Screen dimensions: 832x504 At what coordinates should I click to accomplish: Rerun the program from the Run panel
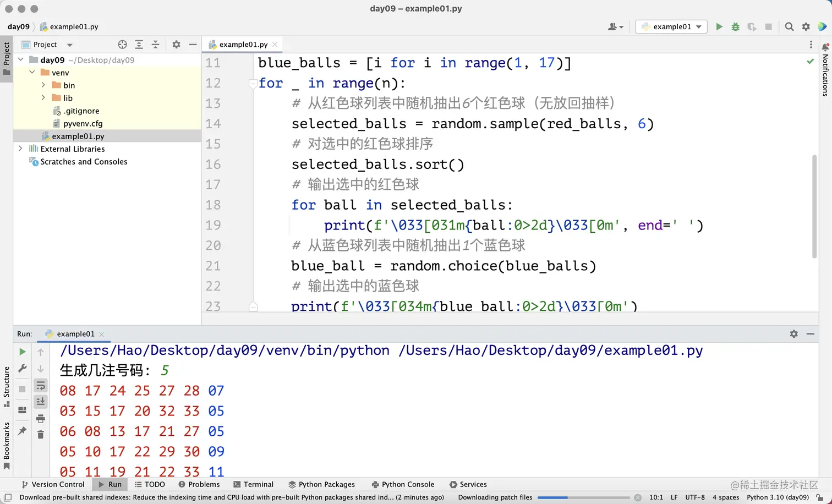(x=23, y=351)
